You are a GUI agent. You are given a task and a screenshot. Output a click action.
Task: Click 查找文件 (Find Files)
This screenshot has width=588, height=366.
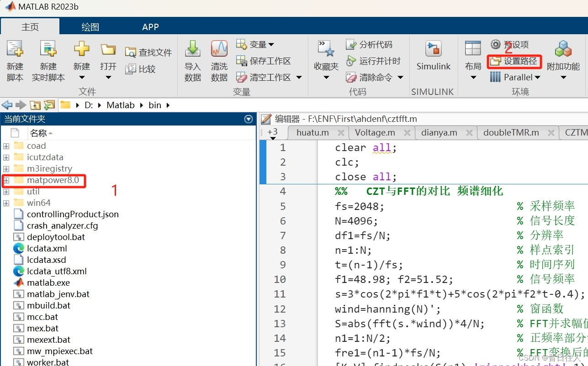pos(148,52)
